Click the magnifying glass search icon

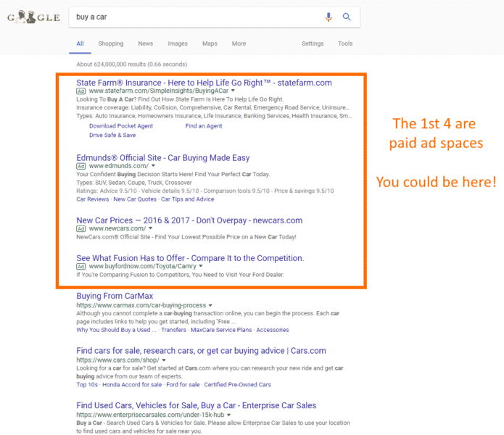click(x=347, y=17)
